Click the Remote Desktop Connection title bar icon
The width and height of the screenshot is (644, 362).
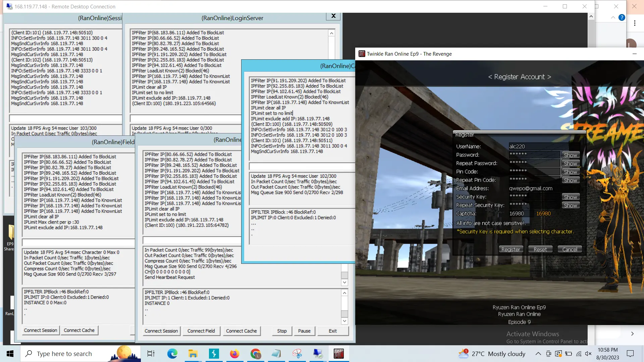click(9, 6)
